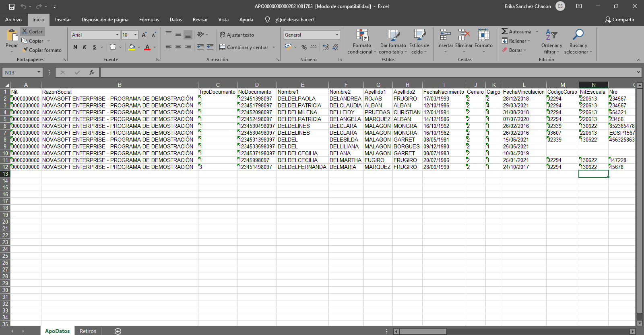This screenshot has width=644, height=335.
Task: Click ¿Qué desea hacer? search box
Action: click(295, 20)
